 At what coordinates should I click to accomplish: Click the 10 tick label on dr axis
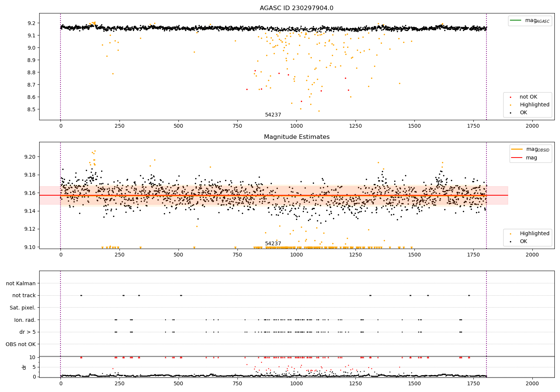pyautogui.click(x=33, y=357)
